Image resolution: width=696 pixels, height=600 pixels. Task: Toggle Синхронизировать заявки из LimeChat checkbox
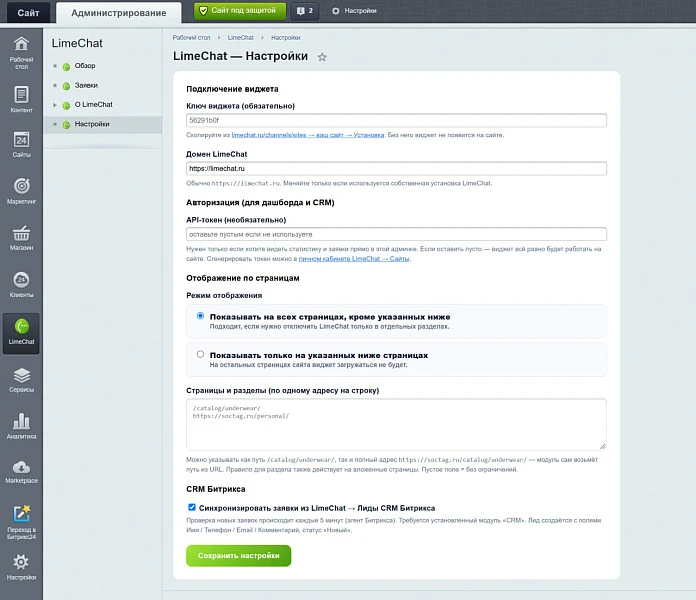[x=192, y=507]
